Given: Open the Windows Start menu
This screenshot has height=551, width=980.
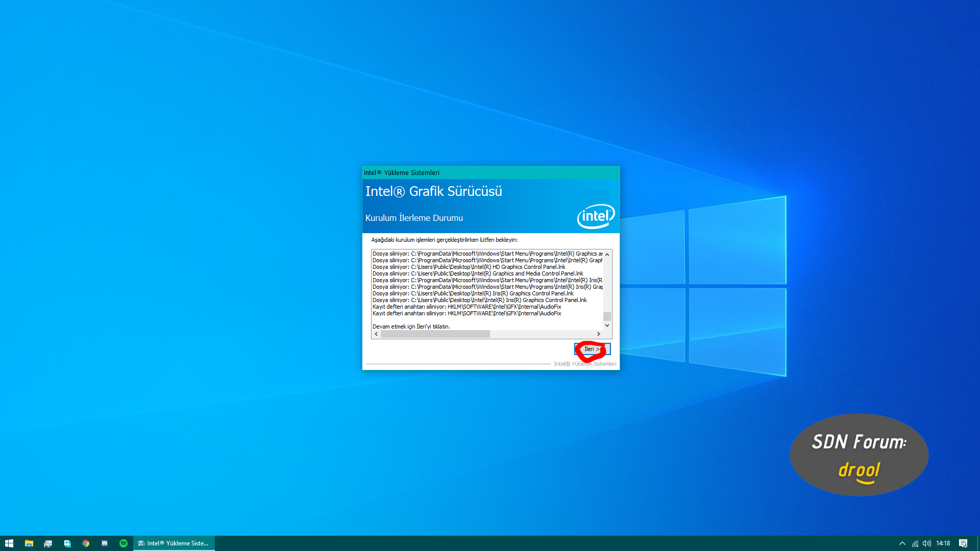Looking at the screenshot, I should [9, 543].
